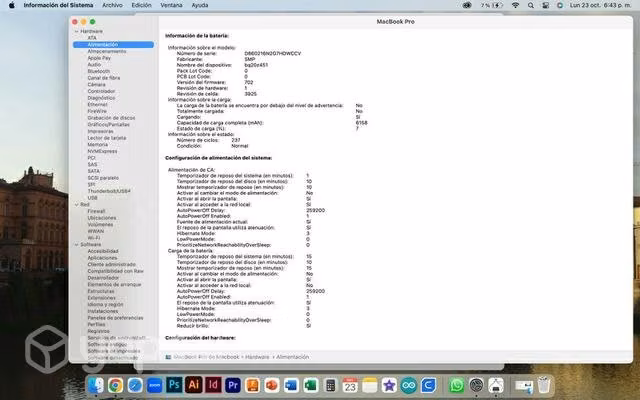This screenshot has height=400, width=640.
Task: Open WhatsApp from the dock
Action: 457,385
